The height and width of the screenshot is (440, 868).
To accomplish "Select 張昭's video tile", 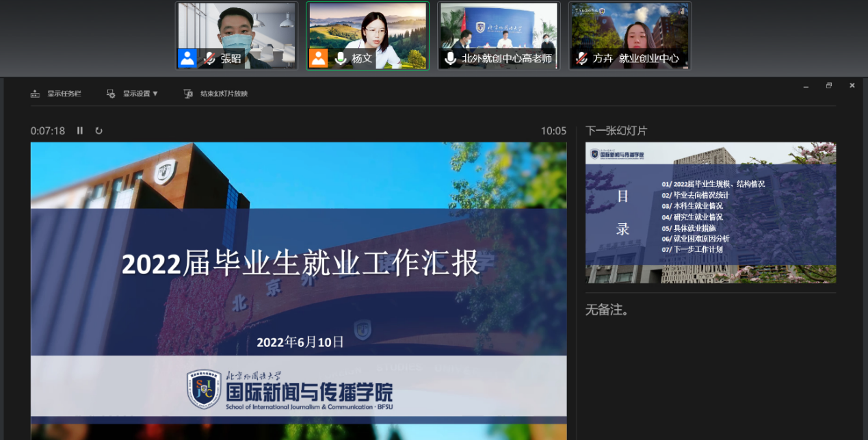I will point(237,36).
